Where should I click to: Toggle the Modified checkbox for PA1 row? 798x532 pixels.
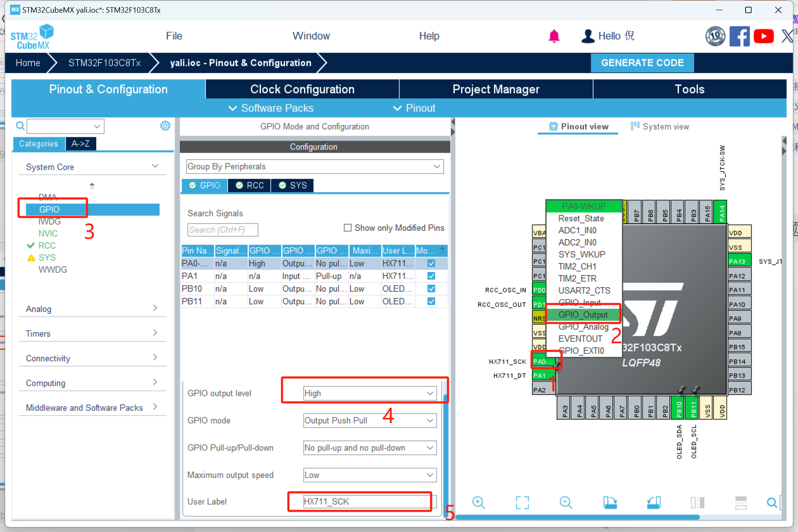(431, 276)
